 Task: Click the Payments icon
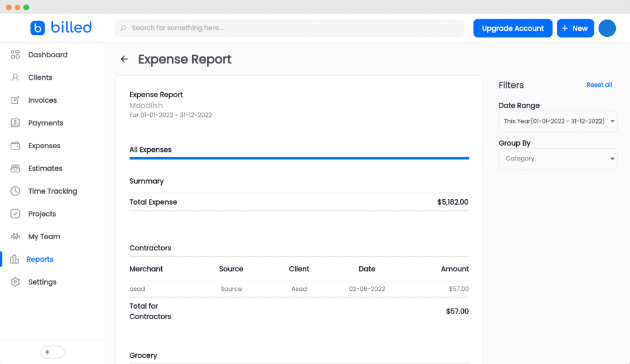[x=15, y=122]
